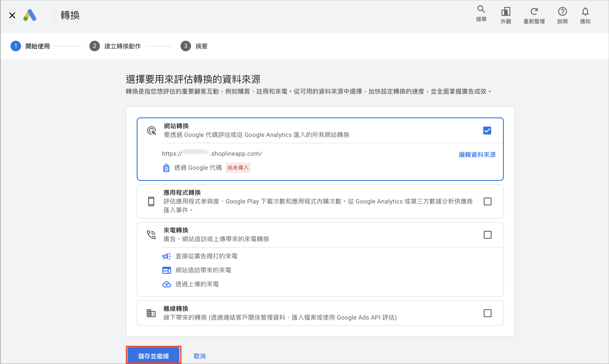Click the Google tag icon beside 透過 Google 代碼
Viewport: 609px width, 364px height.
(166, 168)
